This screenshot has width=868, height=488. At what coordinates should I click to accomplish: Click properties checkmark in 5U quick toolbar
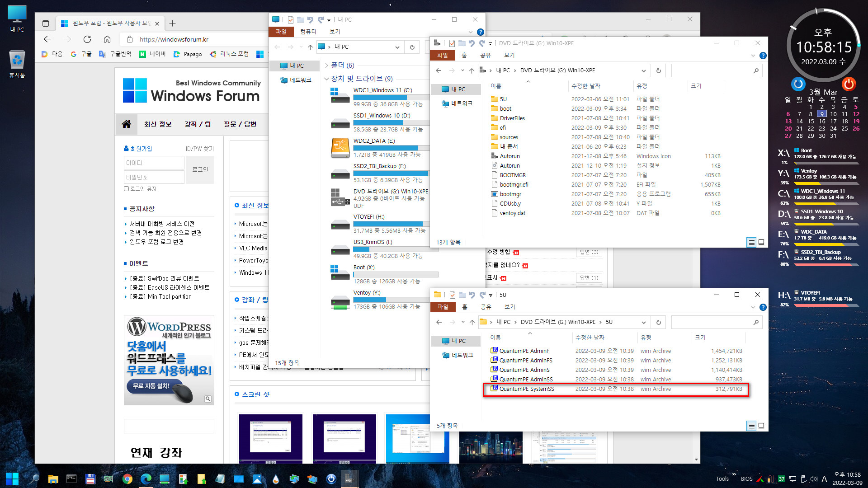pyautogui.click(x=452, y=295)
